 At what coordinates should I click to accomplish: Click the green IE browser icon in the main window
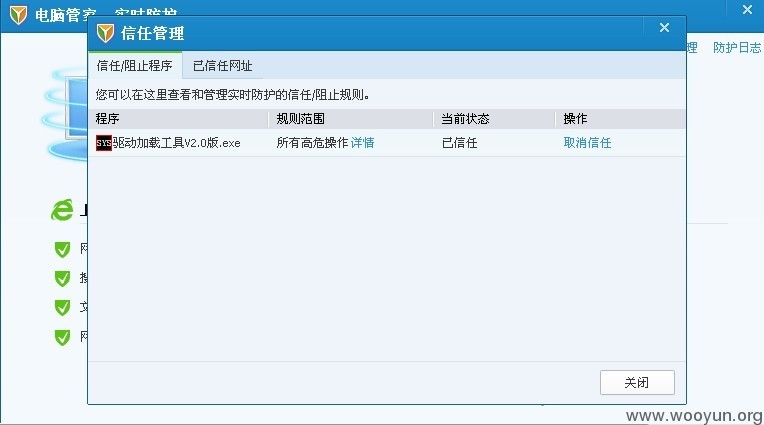pyautogui.click(x=62, y=210)
